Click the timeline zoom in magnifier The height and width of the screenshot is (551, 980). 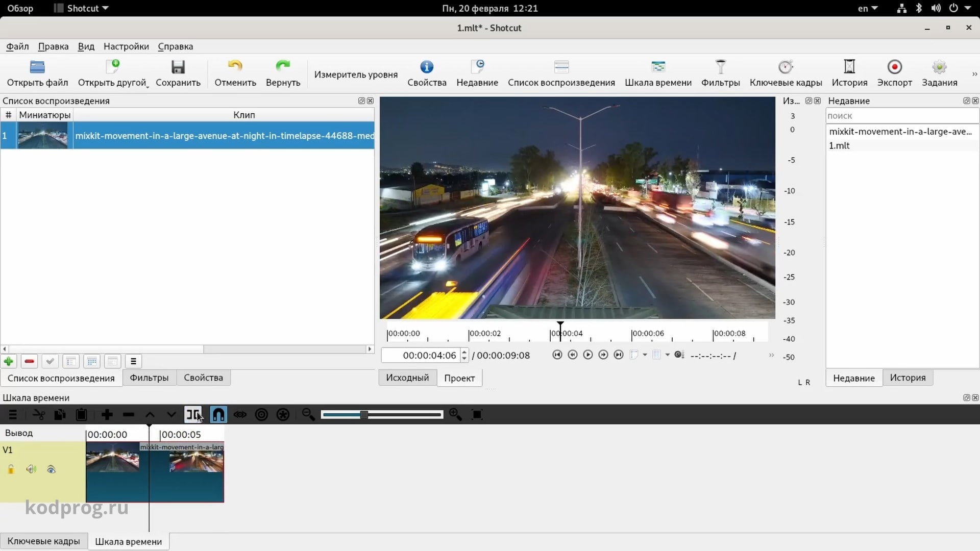coord(455,415)
